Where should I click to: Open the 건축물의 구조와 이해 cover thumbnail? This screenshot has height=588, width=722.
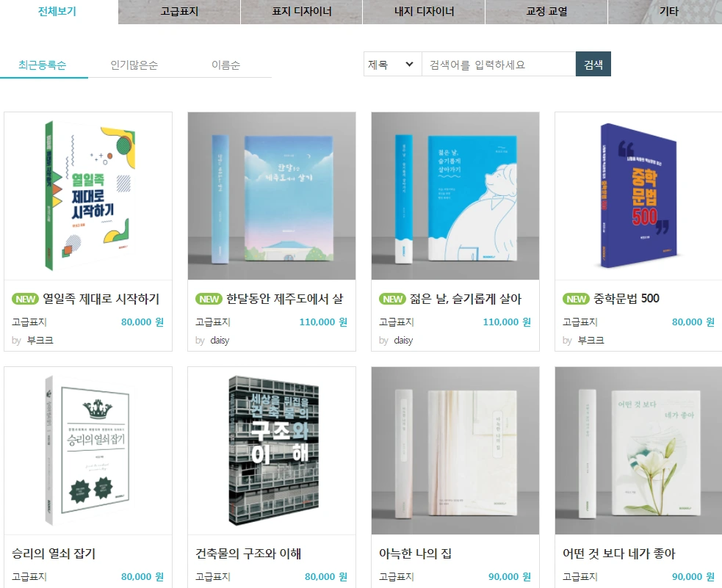272,451
